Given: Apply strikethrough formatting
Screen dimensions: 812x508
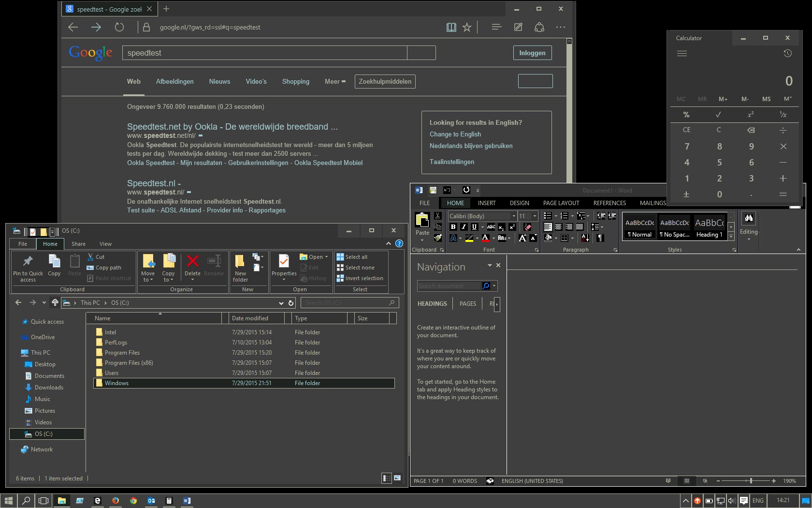Looking at the screenshot, I should (491, 227).
